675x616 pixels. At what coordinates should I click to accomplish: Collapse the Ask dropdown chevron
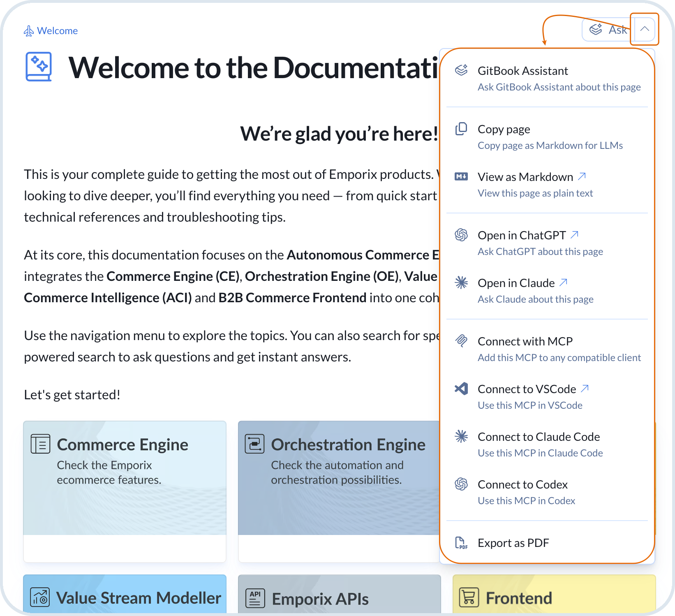645,29
